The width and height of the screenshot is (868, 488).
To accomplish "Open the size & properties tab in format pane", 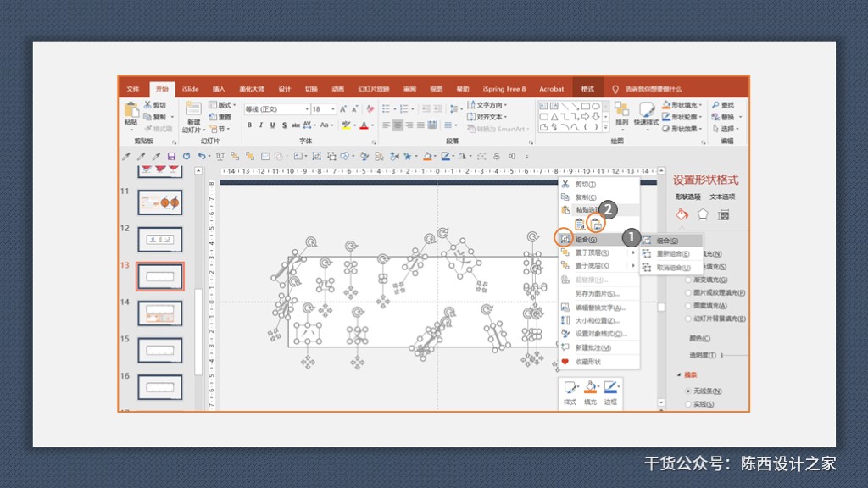I will 724,214.
